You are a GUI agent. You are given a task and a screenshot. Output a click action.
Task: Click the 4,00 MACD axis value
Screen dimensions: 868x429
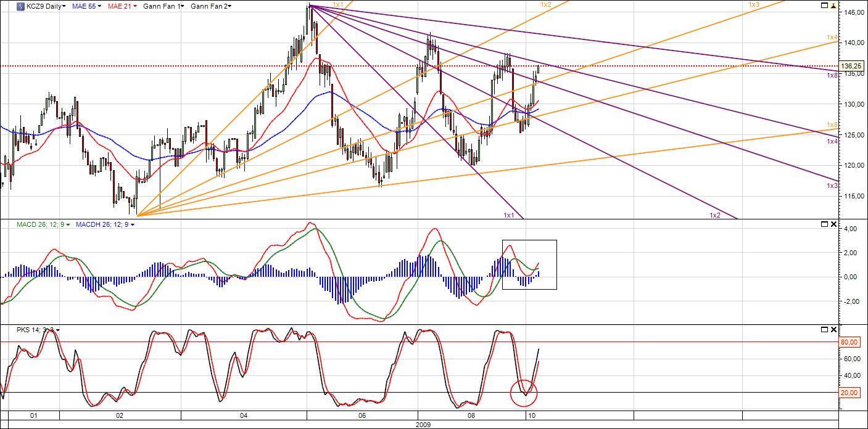850,229
